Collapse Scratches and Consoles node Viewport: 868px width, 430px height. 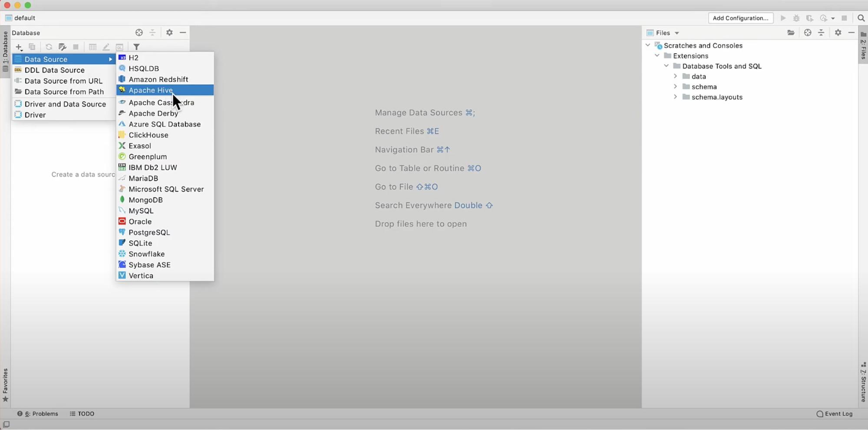(x=648, y=45)
